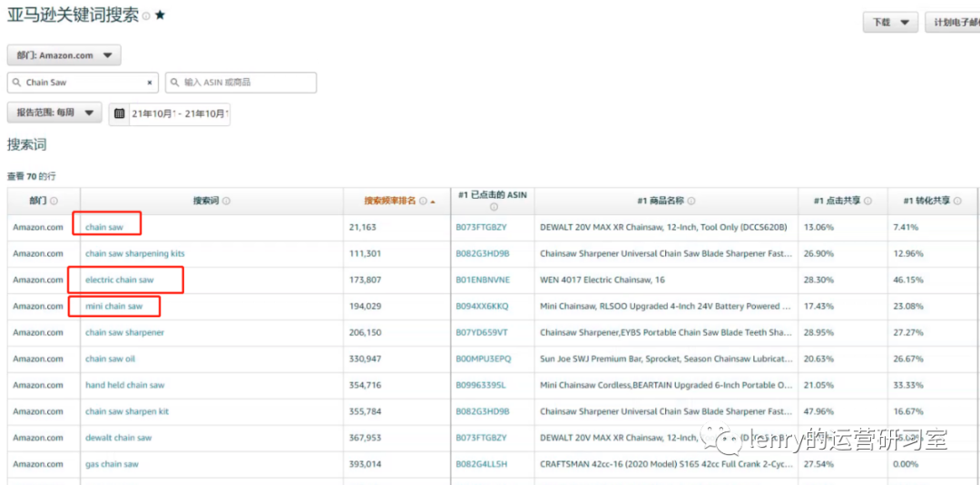Open ASIN B073FTGBZY in the dewalt chain saw row
980x485 pixels.
pyautogui.click(x=481, y=438)
